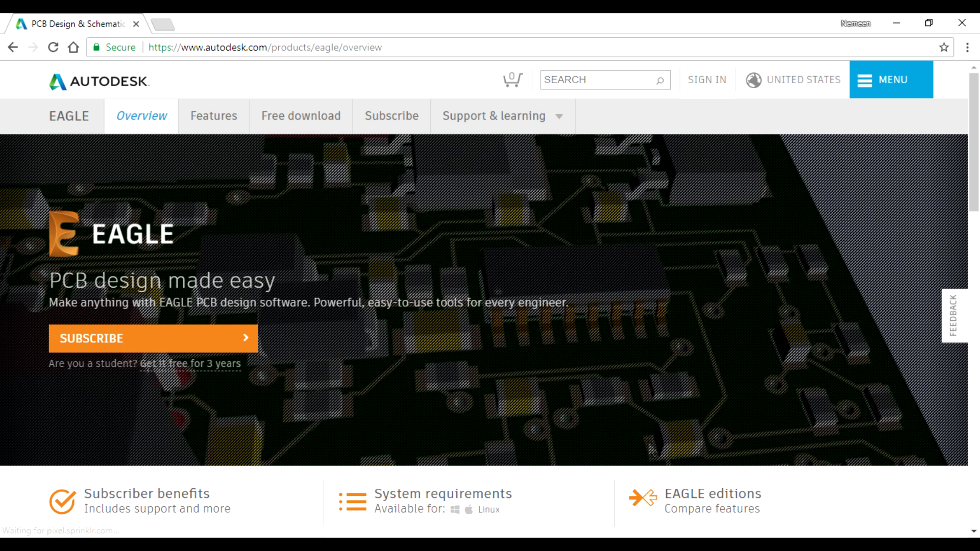Click the Linux text
The height and width of the screenshot is (551, 980).
pos(489,509)
